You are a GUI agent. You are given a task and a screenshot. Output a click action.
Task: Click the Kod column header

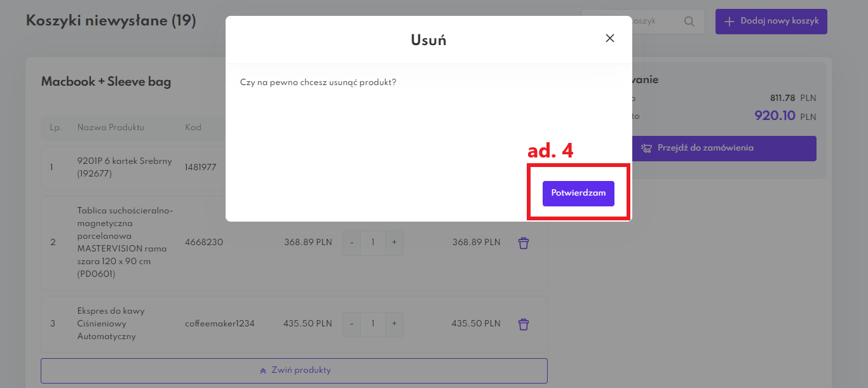coord(193,127)
